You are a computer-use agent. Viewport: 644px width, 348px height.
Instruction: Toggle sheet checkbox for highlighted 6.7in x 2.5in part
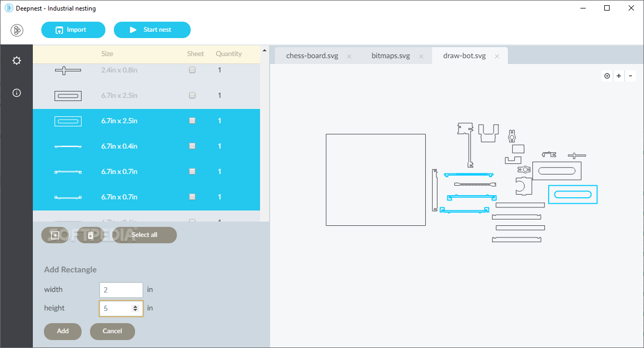coord(192,121)
